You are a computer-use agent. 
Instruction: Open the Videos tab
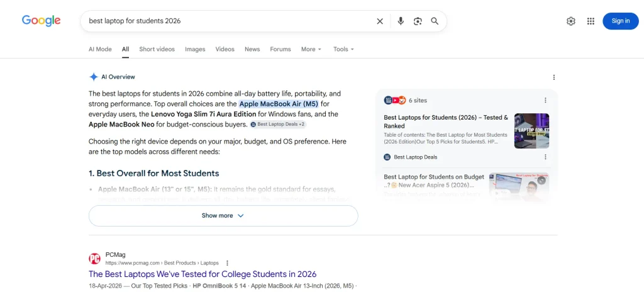(225, 49)
